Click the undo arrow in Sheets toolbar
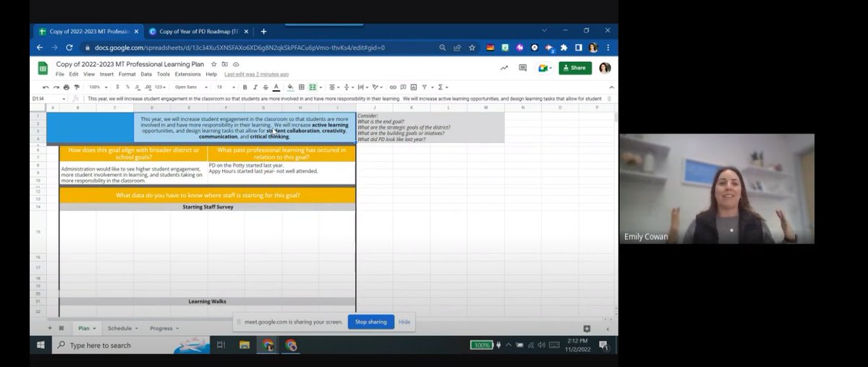The image size is (868, 367). point(46,87)
